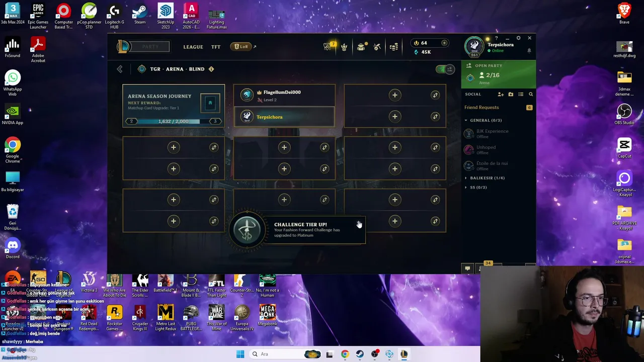
Task: Click the new folder icon in Social
Action: coord(511,95)
